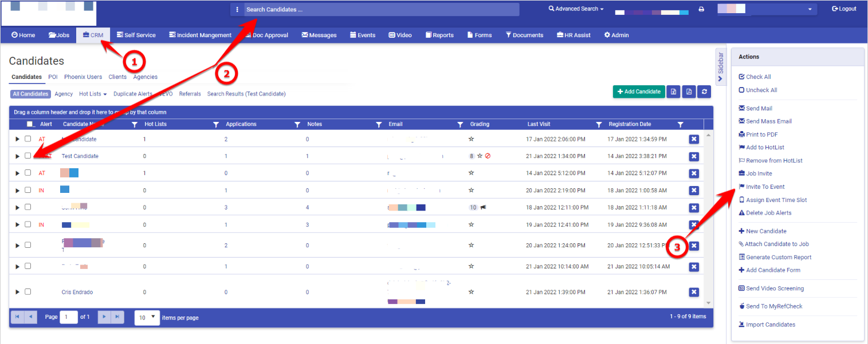Log out of the application
This screenshot has height=344, width=868.
[x=845, y=9]
